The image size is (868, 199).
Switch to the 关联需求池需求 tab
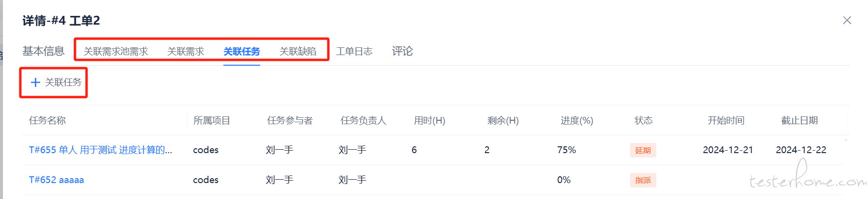click(x=116, y=51)
